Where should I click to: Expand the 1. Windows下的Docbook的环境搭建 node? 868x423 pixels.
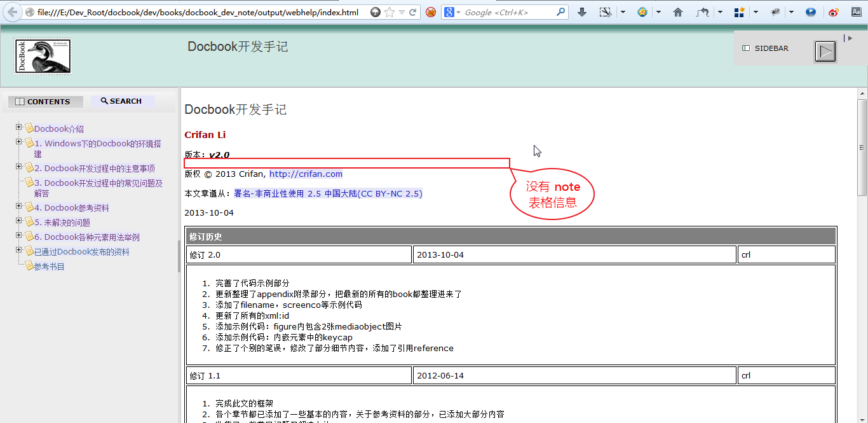click(x=19, y=142)
